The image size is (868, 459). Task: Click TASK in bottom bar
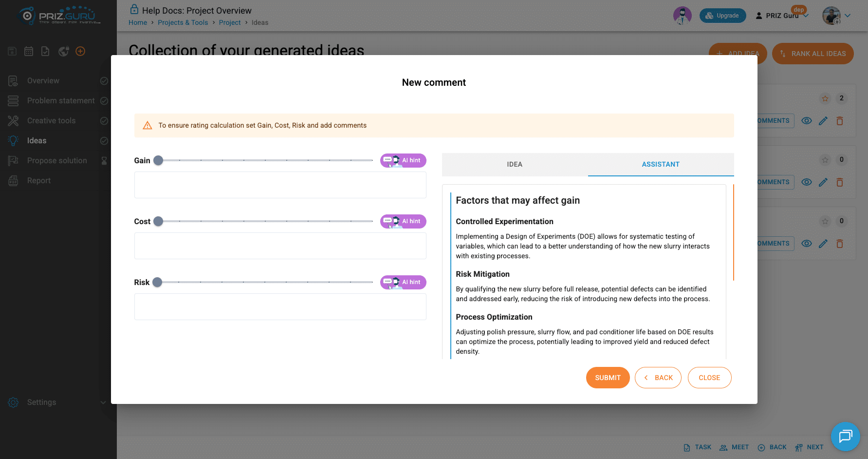click(698, 447)
